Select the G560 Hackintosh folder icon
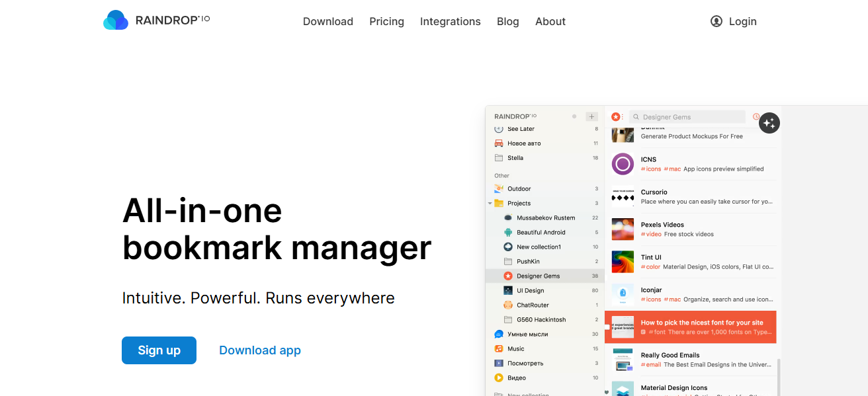868x396 pixels. click(508, 319)
